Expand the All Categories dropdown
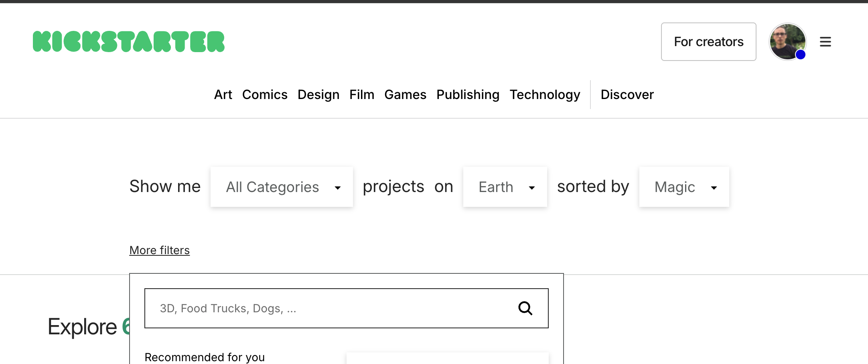868x364 pixels. pyautogui.click(x=282, y=187)
